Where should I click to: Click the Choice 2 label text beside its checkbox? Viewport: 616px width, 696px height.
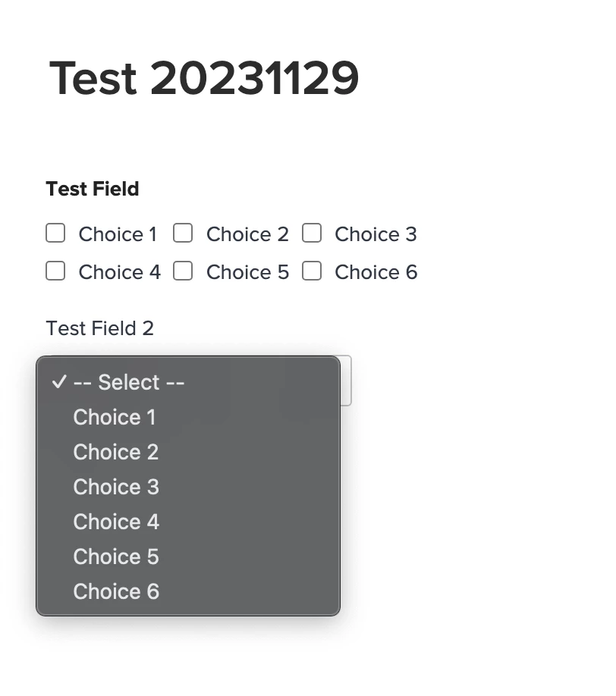(247, 234)
